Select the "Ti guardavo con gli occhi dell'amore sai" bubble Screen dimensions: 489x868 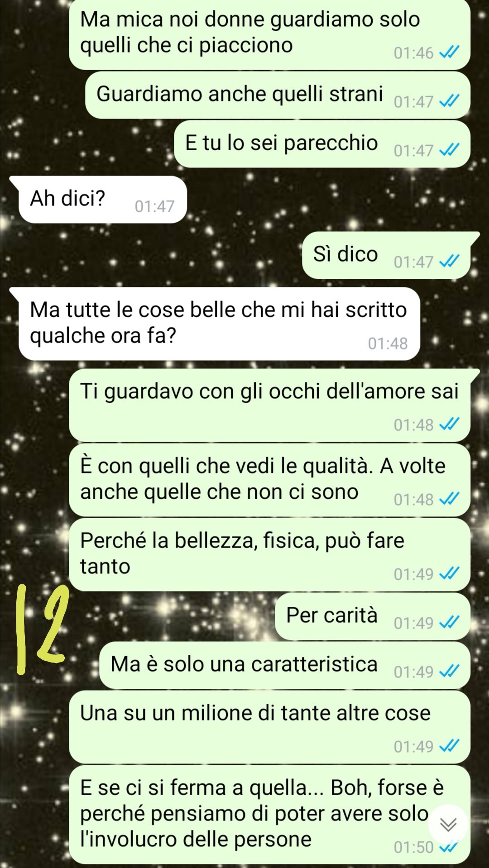(270, 405)
